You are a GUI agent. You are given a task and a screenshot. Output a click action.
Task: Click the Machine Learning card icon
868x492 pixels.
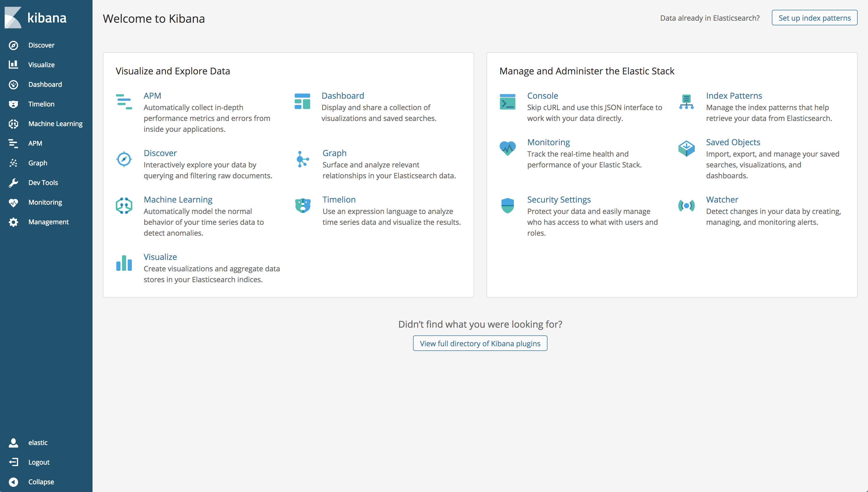[x=124, y=205]
